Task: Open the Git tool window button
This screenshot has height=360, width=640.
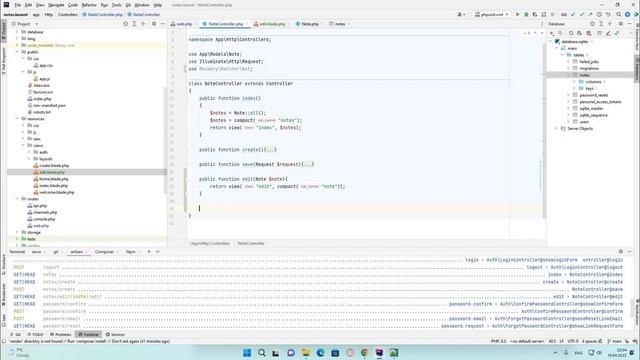Action: pos(16,335)
